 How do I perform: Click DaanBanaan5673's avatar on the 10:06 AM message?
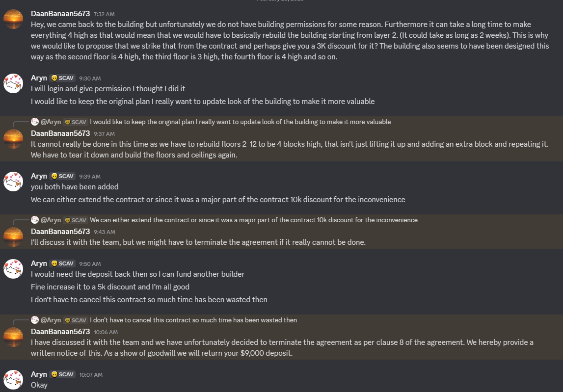[13, 337]
